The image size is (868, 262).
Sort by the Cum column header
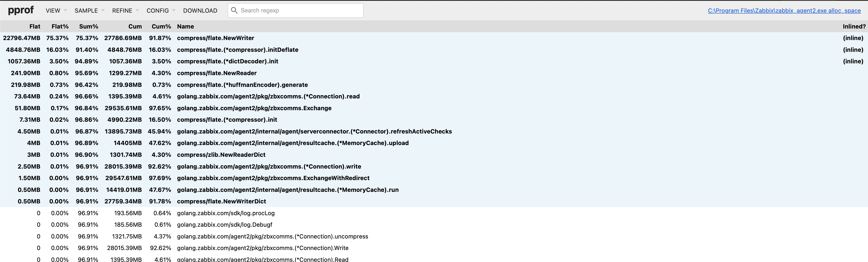(x=135, y=26)
